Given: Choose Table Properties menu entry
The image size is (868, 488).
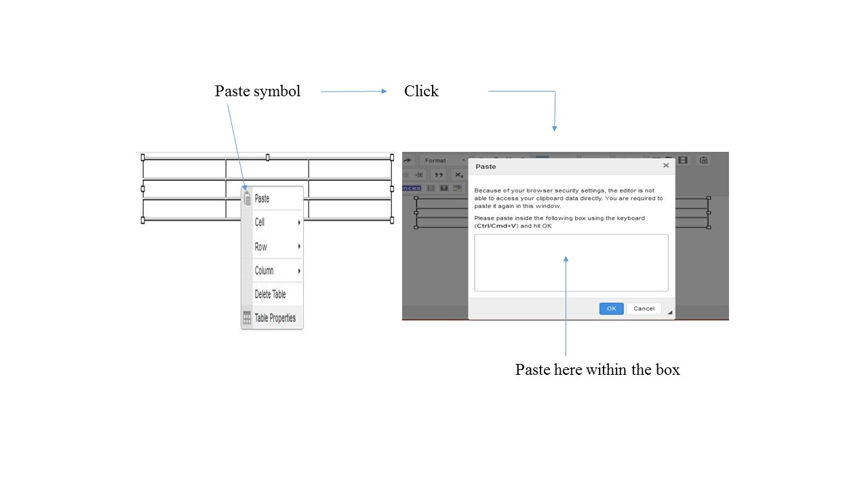Looking at the screenshot, I should click(275, 318).
